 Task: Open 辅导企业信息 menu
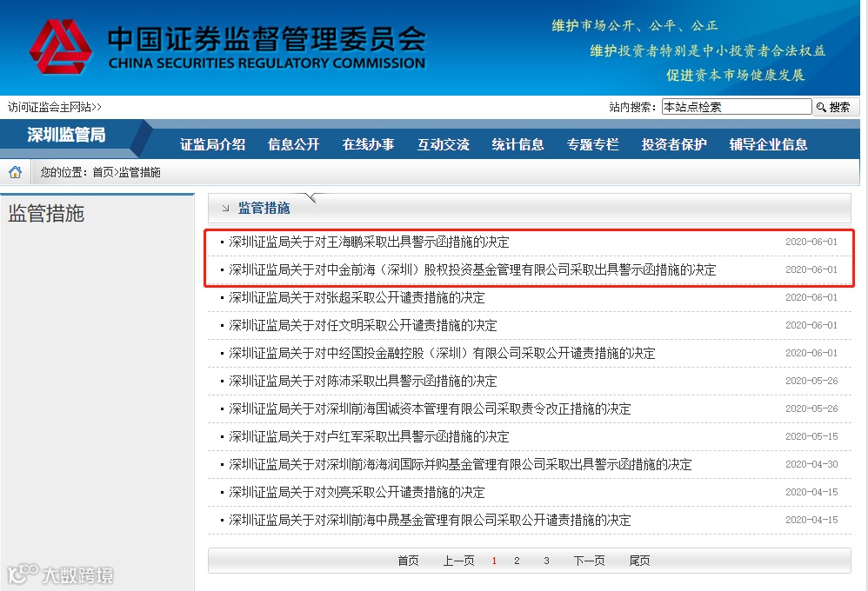coord(768,144)
